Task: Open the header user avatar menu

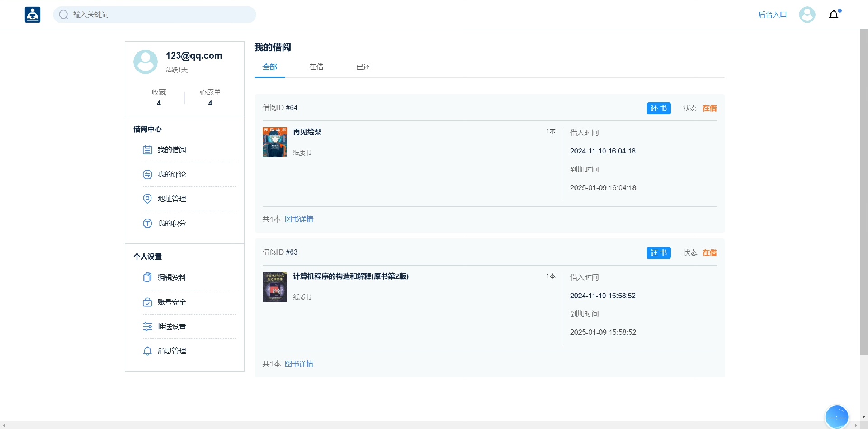Action: [807, 14]
